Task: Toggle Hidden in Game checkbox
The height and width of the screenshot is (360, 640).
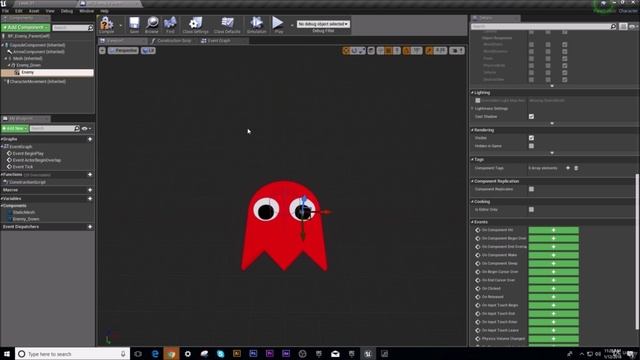Action: point(531,146)
